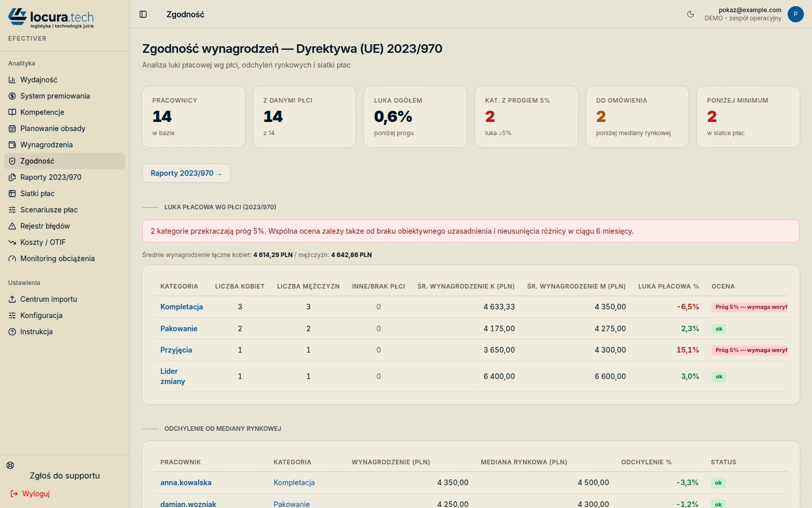
Task: Open anna.kowalska employee link
Action: [x=186, y=483]
